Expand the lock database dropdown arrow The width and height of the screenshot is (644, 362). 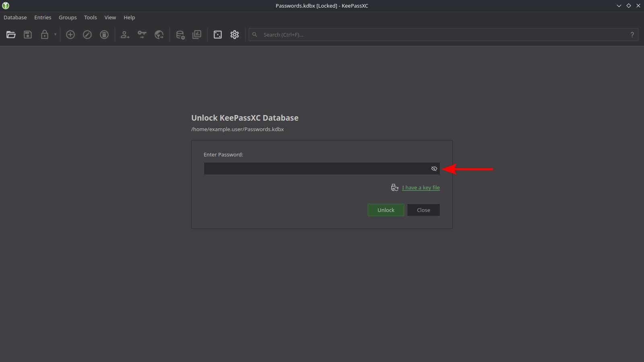(55, 35)
